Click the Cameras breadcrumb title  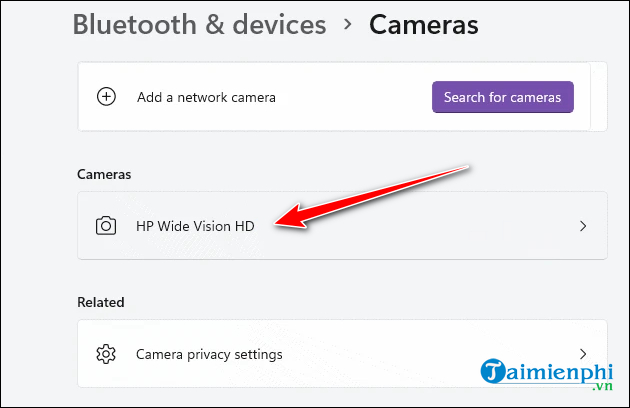pos(424,25)
